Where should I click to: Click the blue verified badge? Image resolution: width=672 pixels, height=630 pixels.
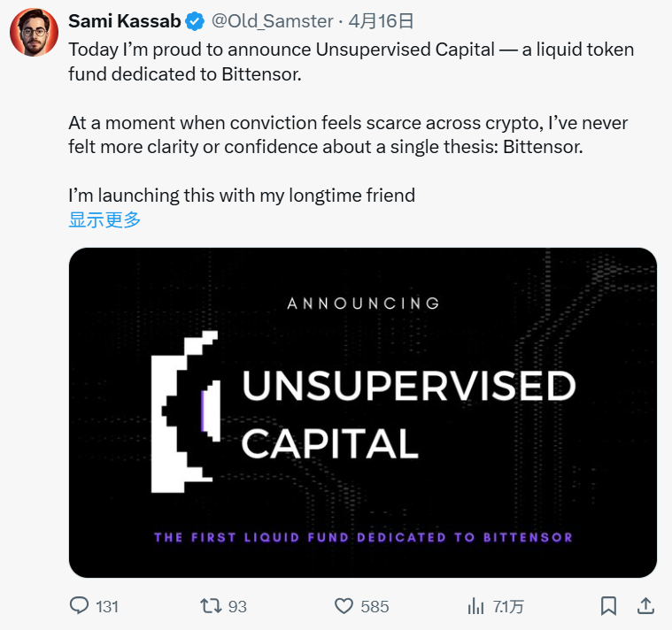coord(195,21)
